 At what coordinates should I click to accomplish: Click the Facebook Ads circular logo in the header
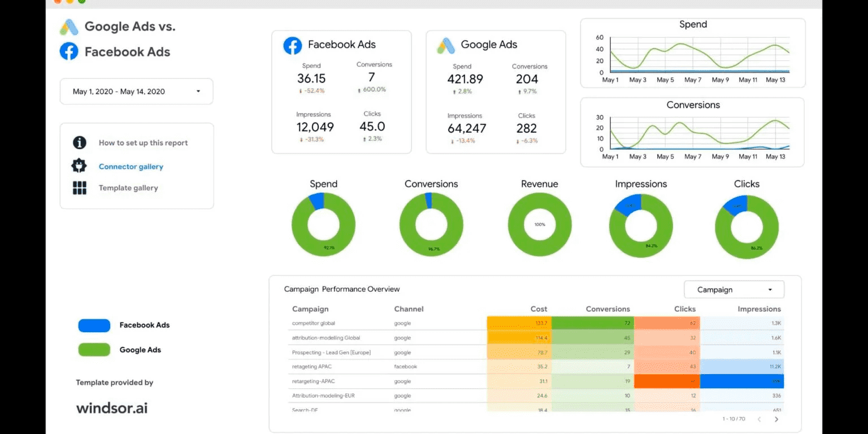point(68,51)
